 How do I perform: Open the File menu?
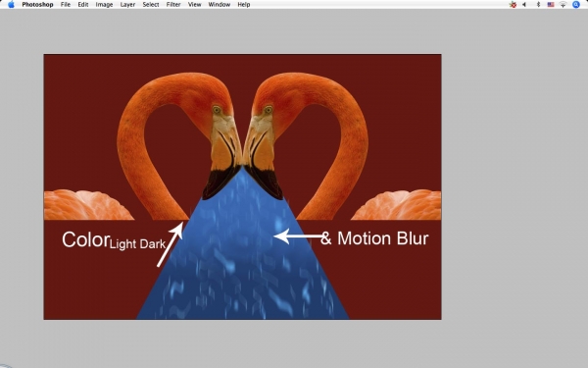(66, 5)
